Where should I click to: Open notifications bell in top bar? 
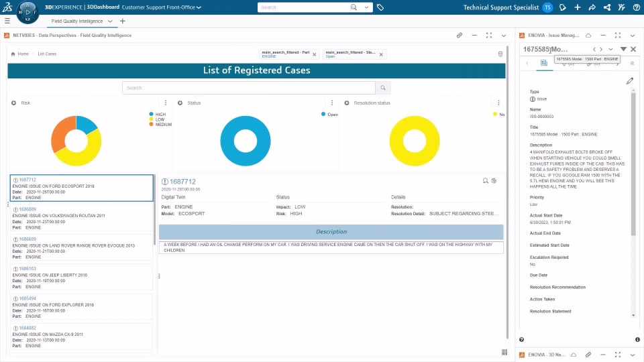pyautogui.click(x=563, y=7)
